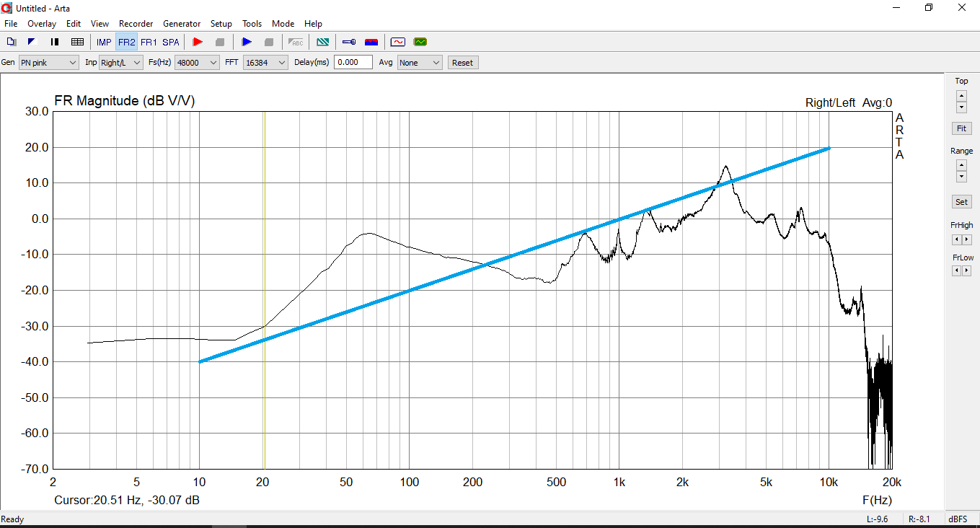Click the R:-8.1 status bar level

tap(919, 519)
